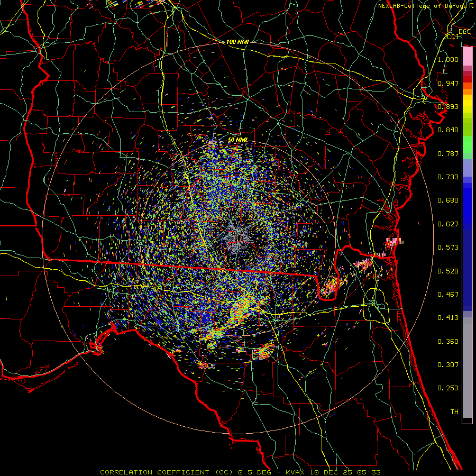Image resolution: width=476 pixels, height=476 pixels.
Task: Pick the pink band on the color scale
Action: point(467,57)
